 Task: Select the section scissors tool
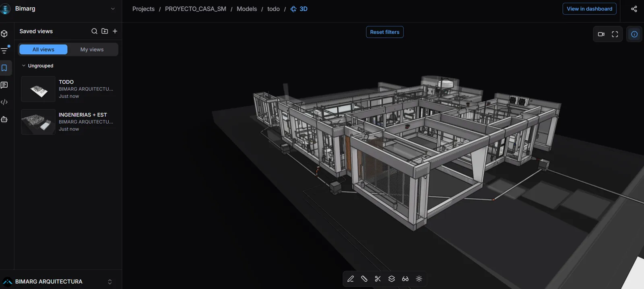pyautogui.click(x=378, y=279)
